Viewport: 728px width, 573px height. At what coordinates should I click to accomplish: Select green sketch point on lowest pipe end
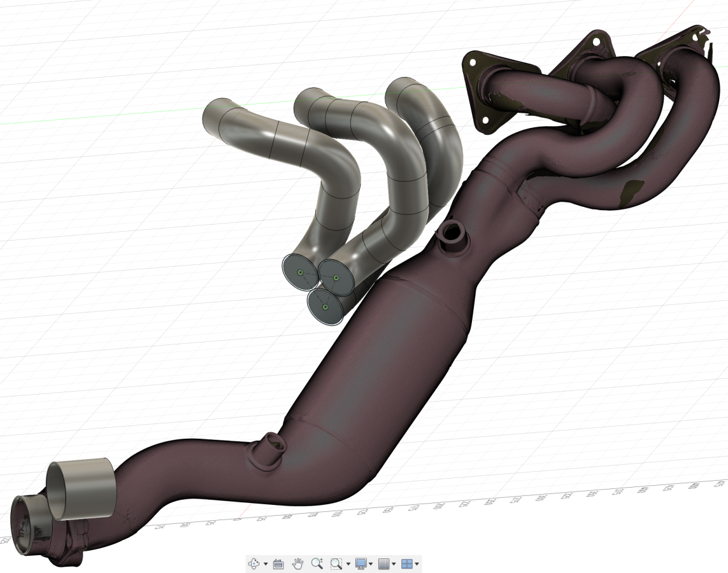325,307
